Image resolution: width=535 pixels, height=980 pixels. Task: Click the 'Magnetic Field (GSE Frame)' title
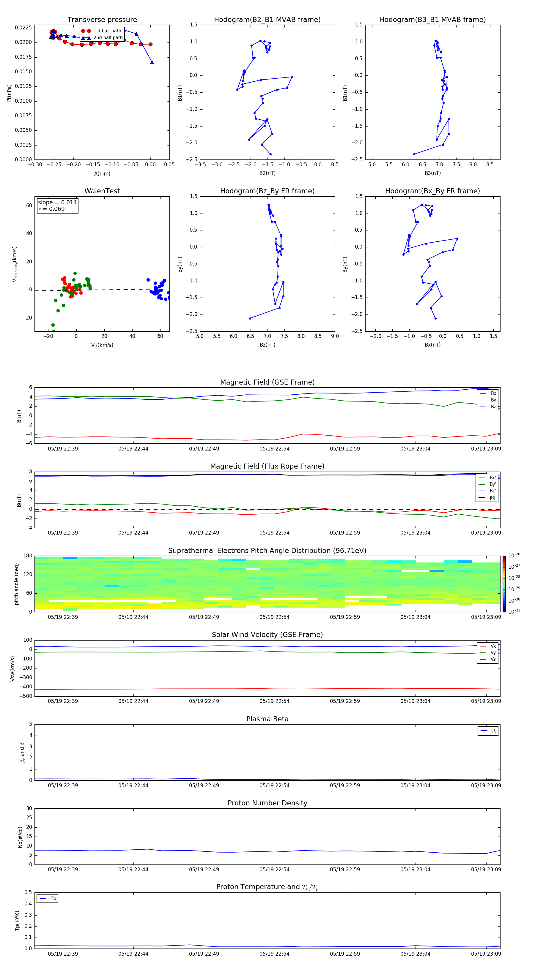tap(267, 382)
